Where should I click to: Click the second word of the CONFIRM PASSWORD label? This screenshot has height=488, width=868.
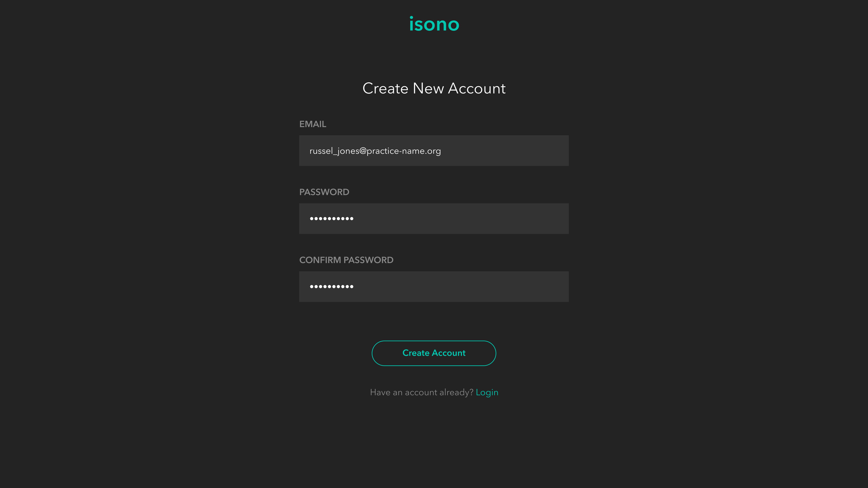click(368, 260)
